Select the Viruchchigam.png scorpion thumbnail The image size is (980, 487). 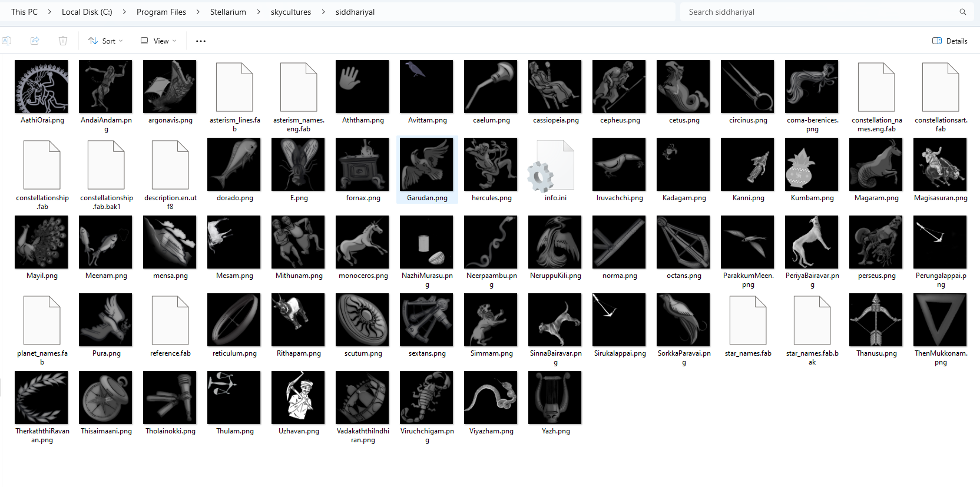tap(426, 397)
